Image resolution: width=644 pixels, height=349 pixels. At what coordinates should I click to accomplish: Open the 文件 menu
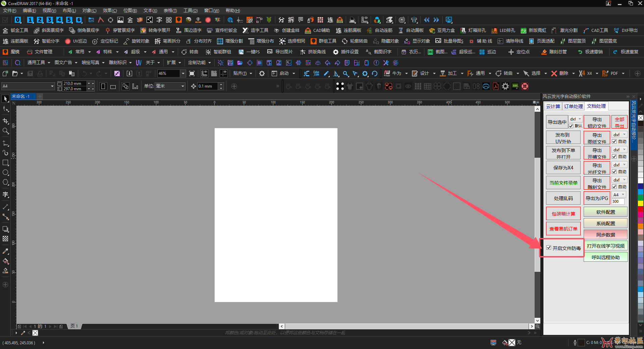9,11
